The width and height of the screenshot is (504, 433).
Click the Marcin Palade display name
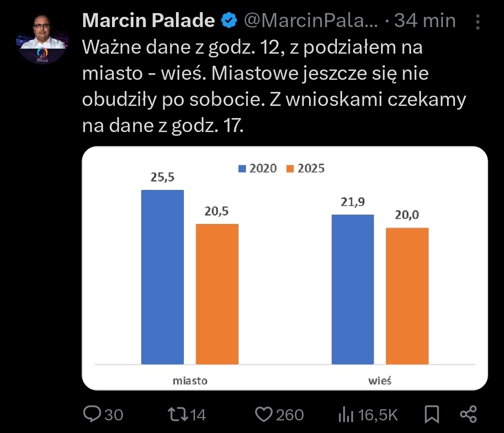[148, 21]
